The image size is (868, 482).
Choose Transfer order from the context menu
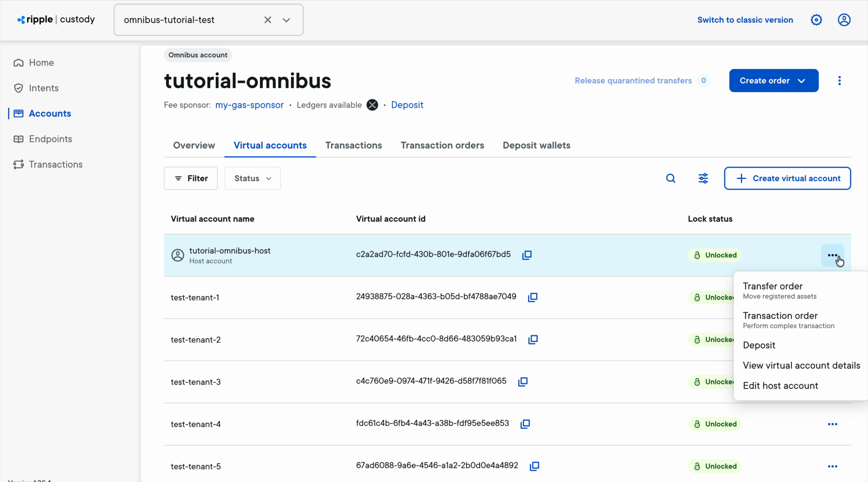(800, 290)
